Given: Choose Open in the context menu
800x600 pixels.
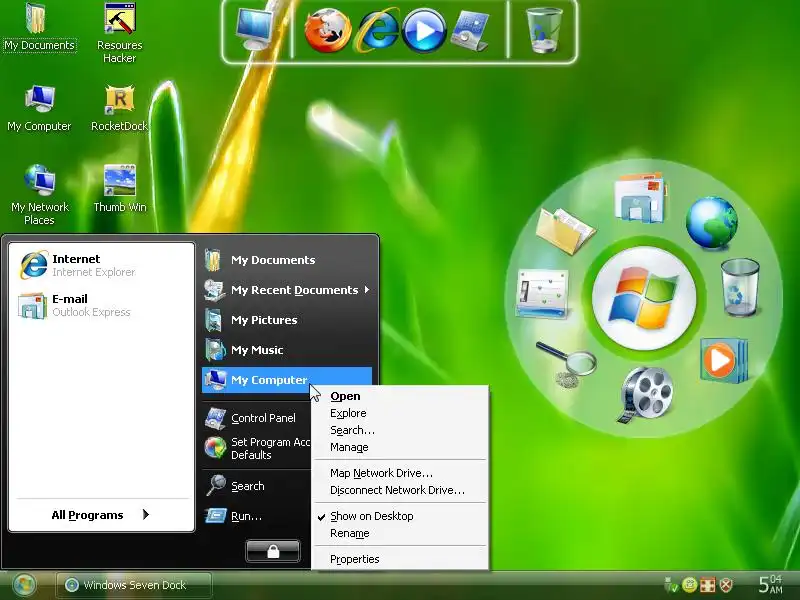Looking at the screenshot, I should pos(400,396).
